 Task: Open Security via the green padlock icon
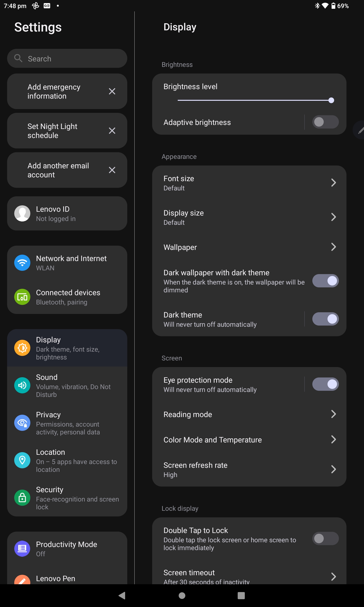point(22,498)
